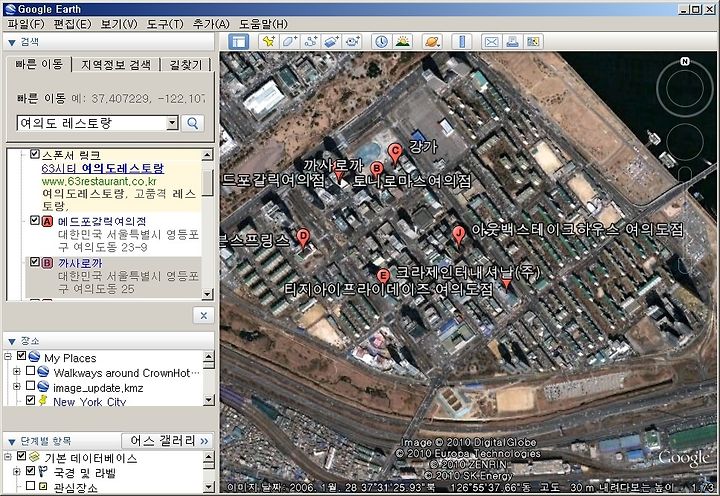
Task: Add a path from toolbar
Action: click(x=310, y=42)
